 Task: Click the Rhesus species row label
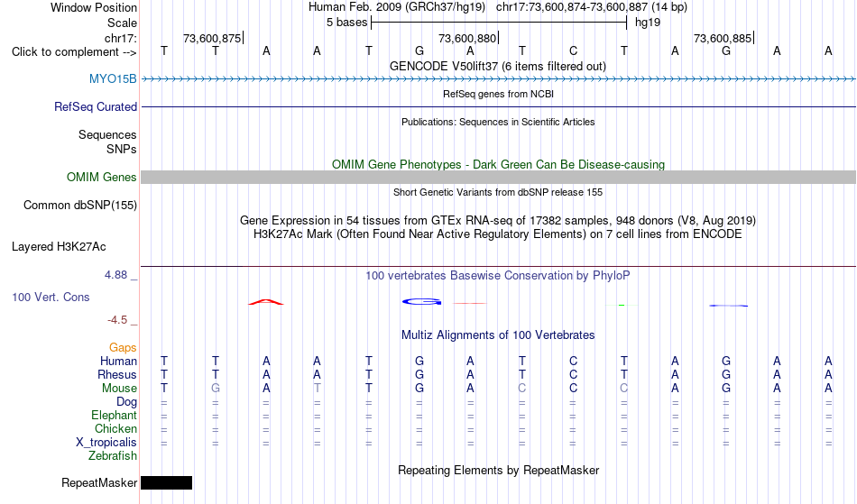click(x=117, y=375)
